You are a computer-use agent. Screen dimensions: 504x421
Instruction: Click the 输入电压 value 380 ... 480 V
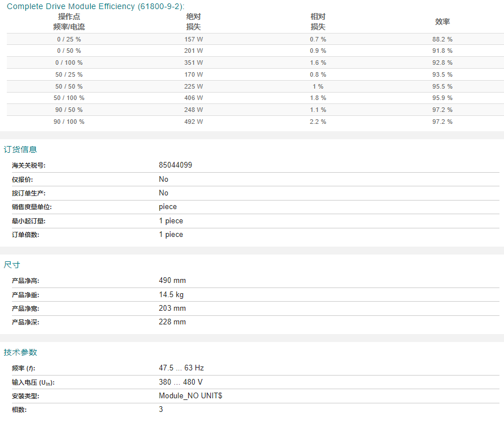(x=181, y=382)
